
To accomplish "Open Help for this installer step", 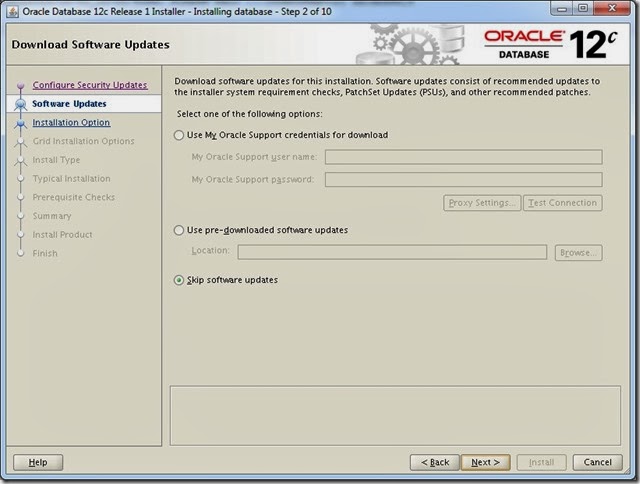I will [38, 462].
